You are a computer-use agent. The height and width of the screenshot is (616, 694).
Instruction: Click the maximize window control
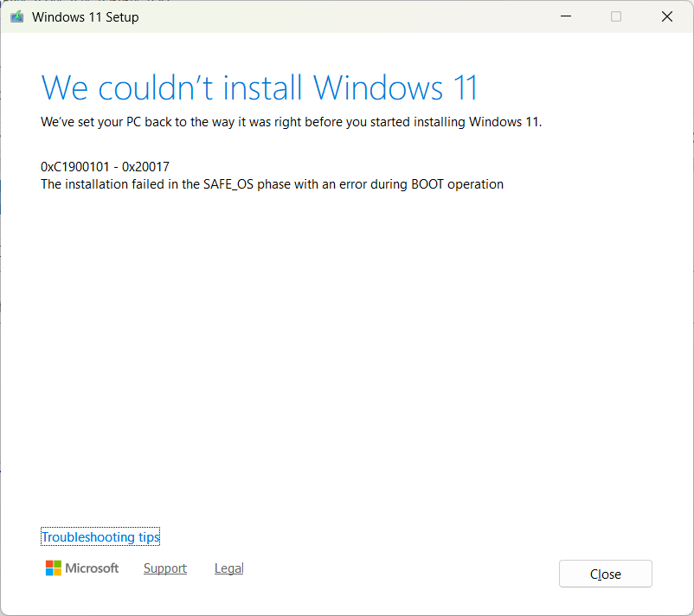[615, 16]
